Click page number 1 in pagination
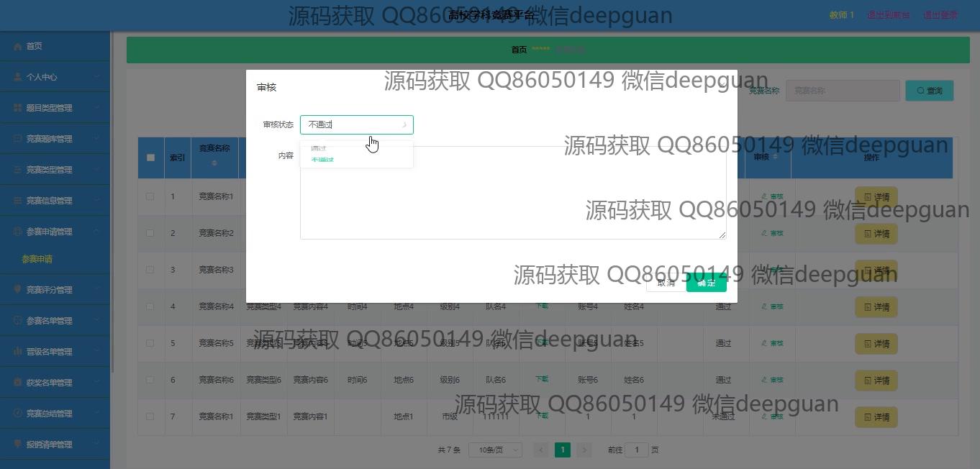980x469 pixels. point(563,450)
